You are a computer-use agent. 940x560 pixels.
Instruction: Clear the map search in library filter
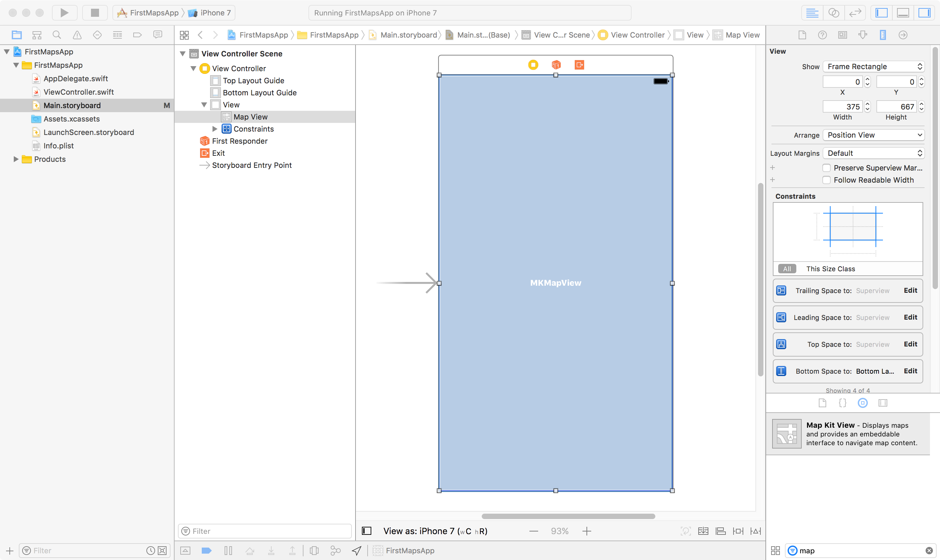click(x=929, y=551)
